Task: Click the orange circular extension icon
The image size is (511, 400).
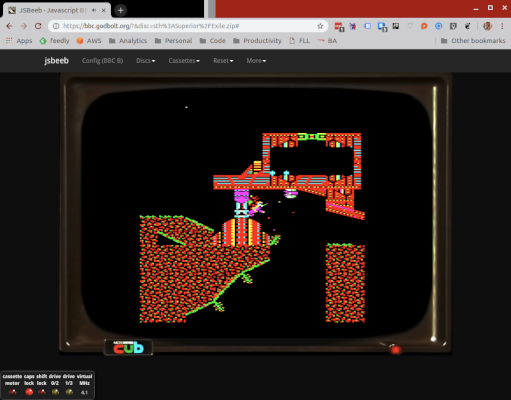Action: pos(424,26)
